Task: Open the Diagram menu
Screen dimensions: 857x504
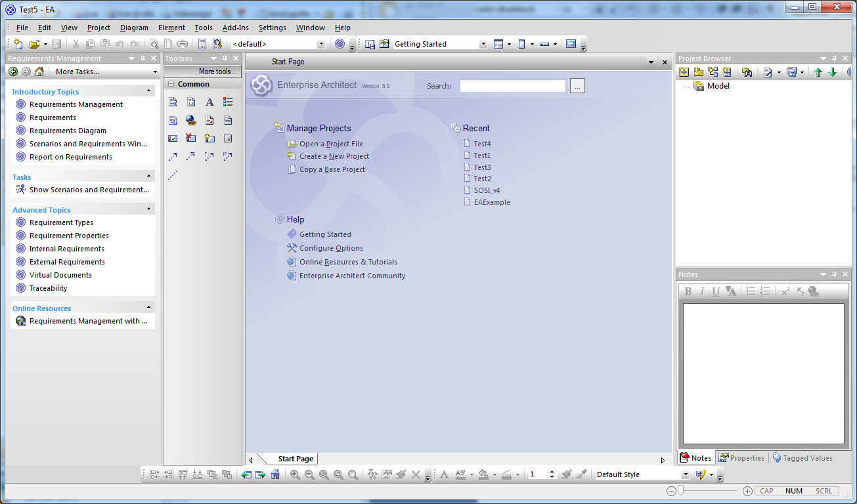Action: coord(134,28)
